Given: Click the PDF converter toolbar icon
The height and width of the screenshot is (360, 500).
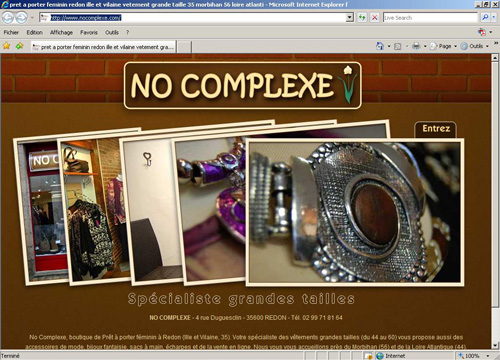Looking at the screenshot, I should click(482, 32).
